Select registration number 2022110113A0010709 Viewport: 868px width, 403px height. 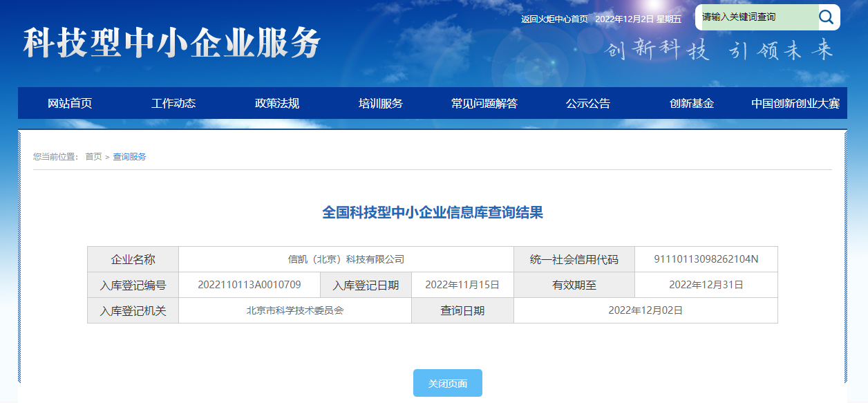249,285
